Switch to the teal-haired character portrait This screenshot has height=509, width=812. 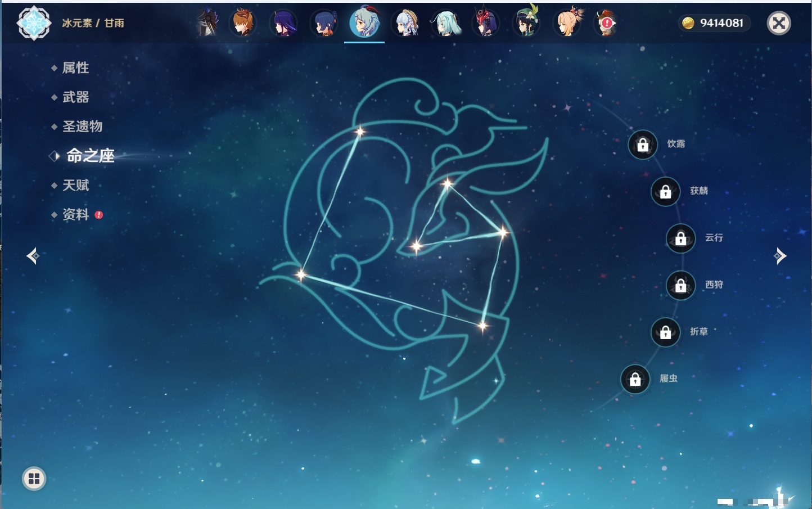pyautogui.click(x=445, y=23)
